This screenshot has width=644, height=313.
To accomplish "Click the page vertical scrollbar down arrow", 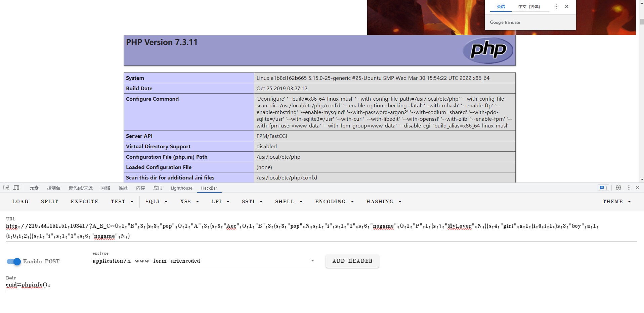I will pyautogui.click(x=642, y=179).
